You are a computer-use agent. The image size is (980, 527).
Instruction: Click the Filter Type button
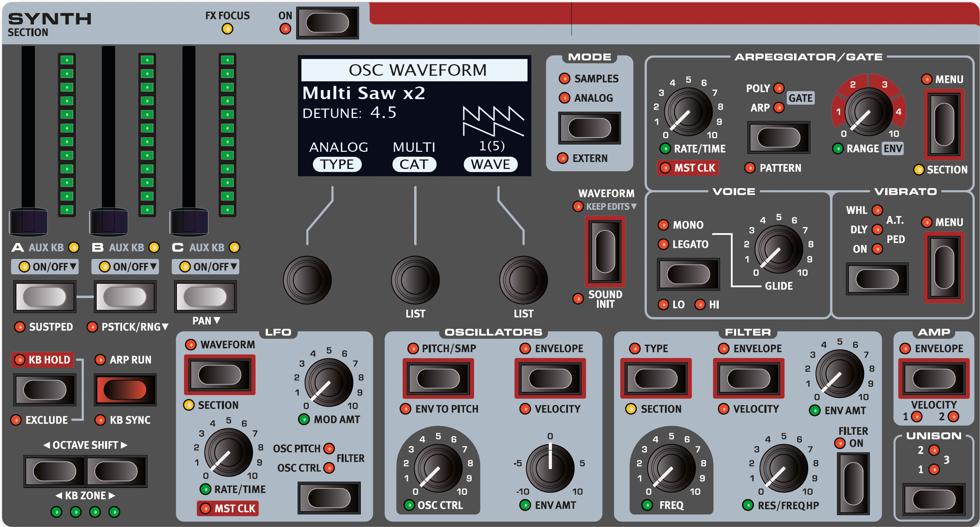pyautogui.click(x=656, y=378)
